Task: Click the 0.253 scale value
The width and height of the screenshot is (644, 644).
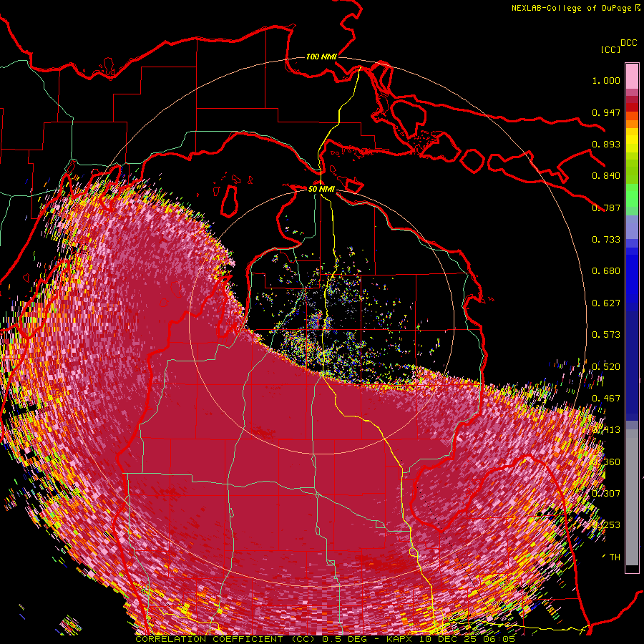Action: coord(606,525)
